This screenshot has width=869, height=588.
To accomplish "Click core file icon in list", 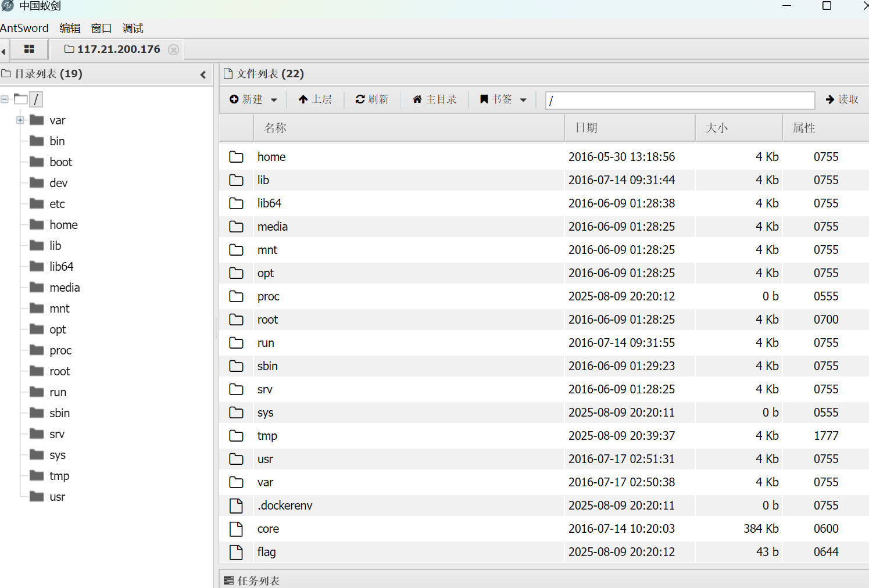I will tap(236, 529).
